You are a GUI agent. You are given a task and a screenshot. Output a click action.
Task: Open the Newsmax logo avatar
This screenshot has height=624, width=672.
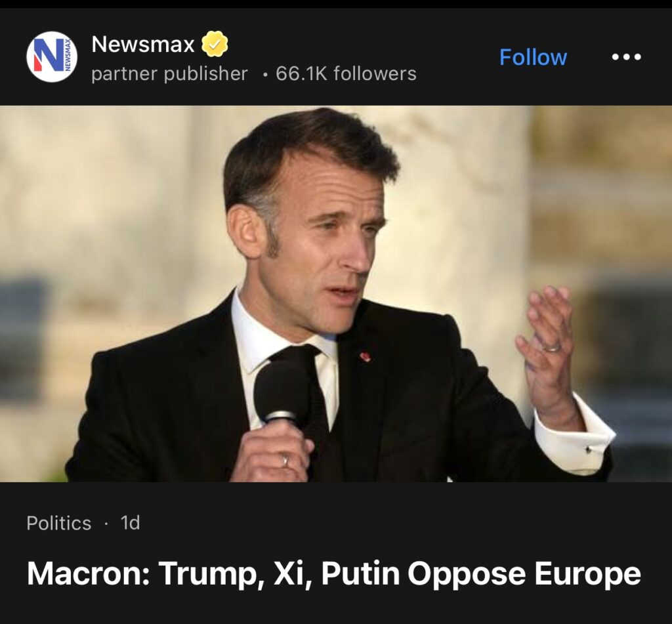coord(52,57)
